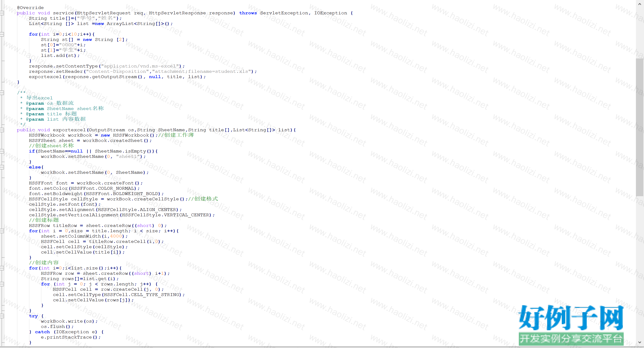Click scrollbar track below the thumb
This screenshot has width=644, height=348.
[x=640, y=268]
